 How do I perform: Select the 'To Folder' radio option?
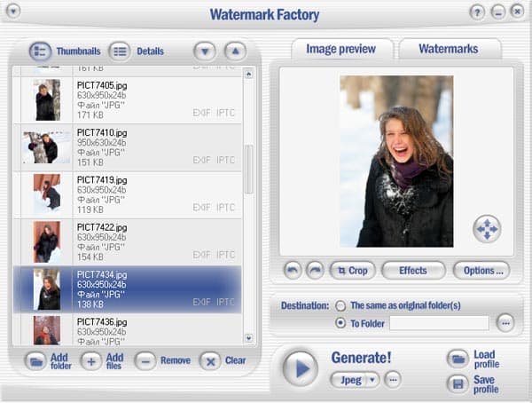(x=340, y=323)
